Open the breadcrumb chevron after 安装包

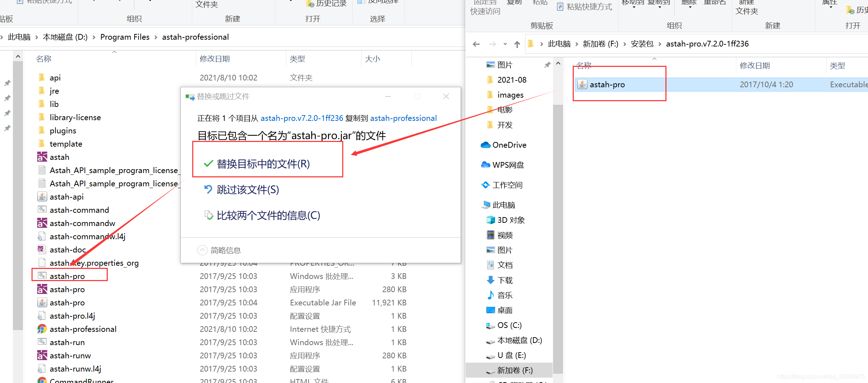[660, 44]
